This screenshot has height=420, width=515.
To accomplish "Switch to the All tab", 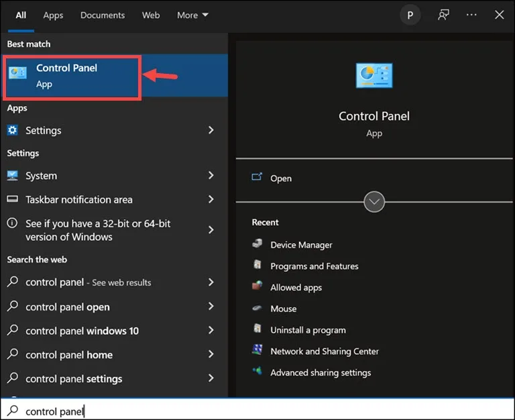I will tap(21, 15).
